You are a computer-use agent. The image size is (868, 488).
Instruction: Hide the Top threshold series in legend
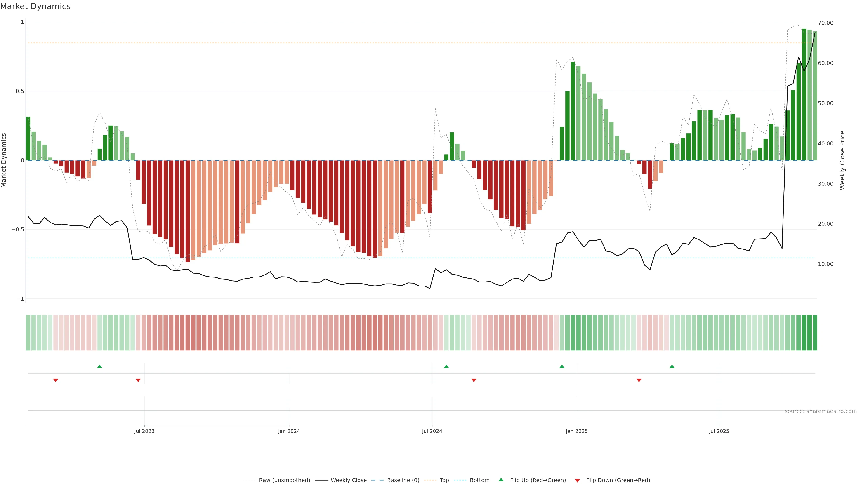point(444,480)
